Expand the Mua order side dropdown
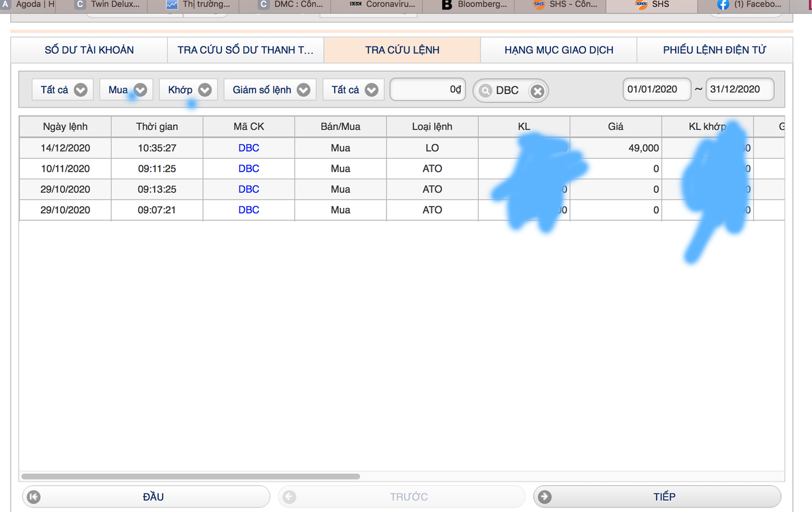Screen dimensions: 812x512 point(126,90)
